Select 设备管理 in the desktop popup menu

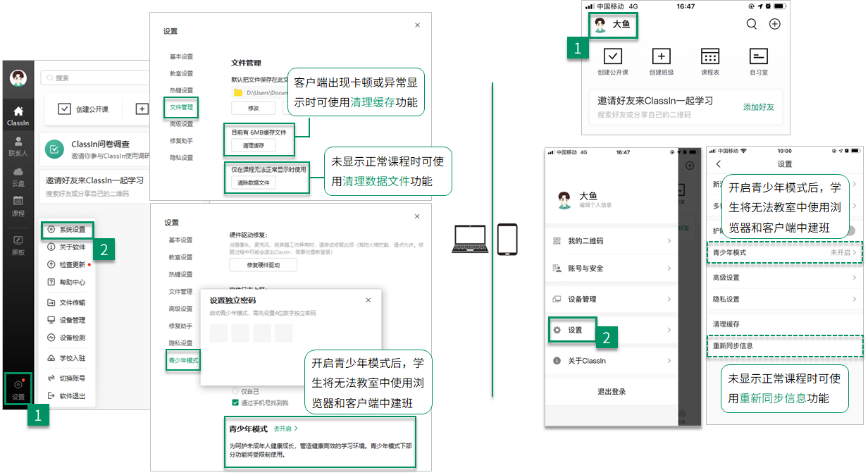[68, 320]
